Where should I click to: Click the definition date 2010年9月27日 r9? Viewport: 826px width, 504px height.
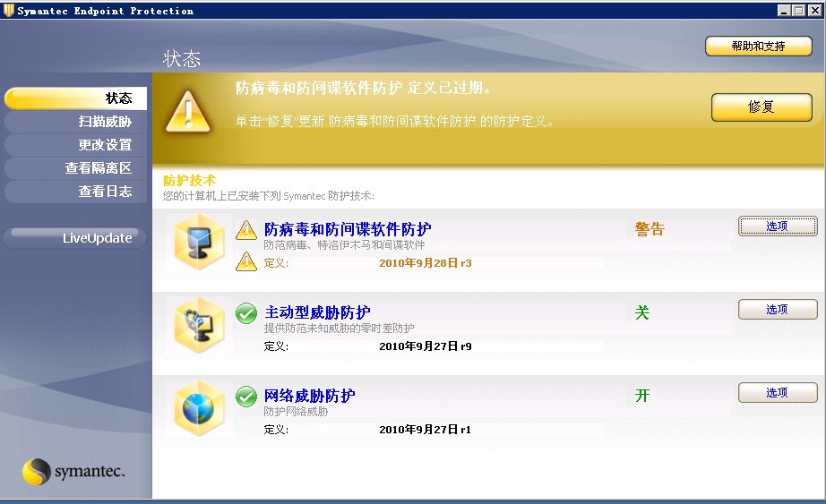pyautogui.click(x=426, y=346)
